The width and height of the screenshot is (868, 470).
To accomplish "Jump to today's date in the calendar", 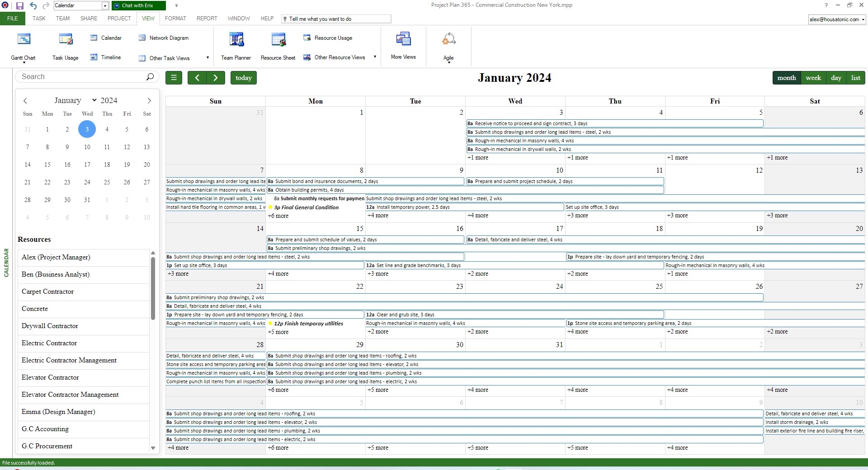I will [x=243, y=77].
